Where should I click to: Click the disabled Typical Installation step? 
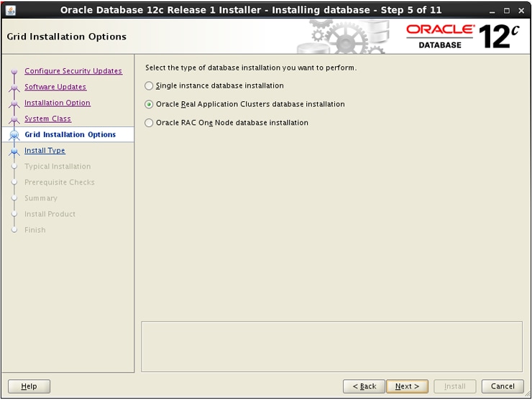coord(58,167)
